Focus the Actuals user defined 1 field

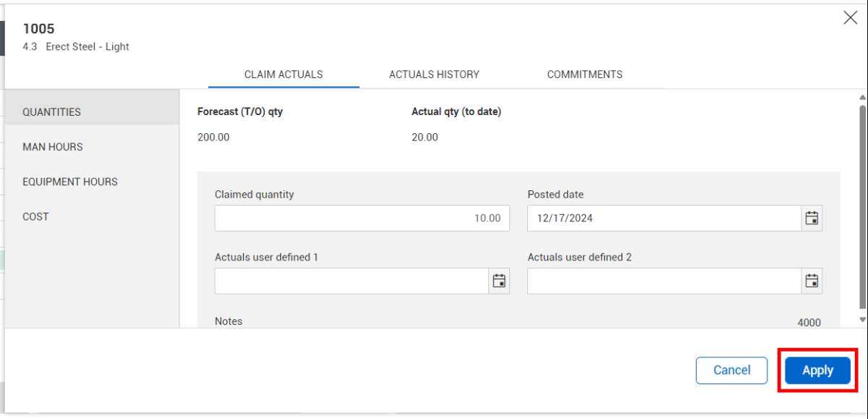[352, 281]
